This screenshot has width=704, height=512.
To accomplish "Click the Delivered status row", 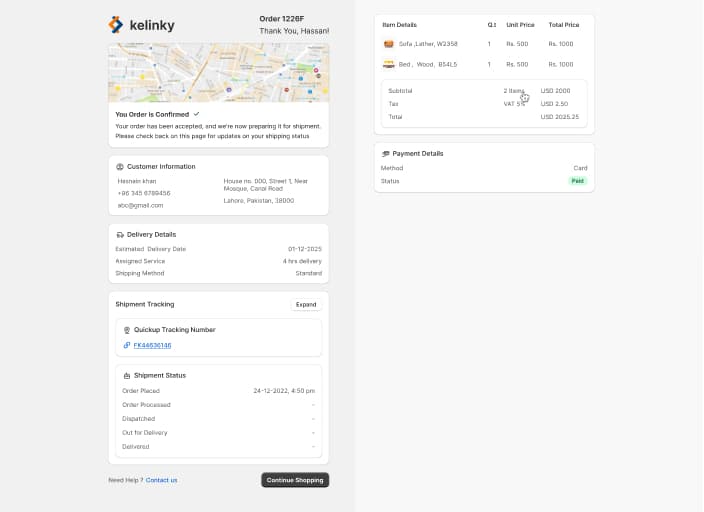I will coord(219,446).
